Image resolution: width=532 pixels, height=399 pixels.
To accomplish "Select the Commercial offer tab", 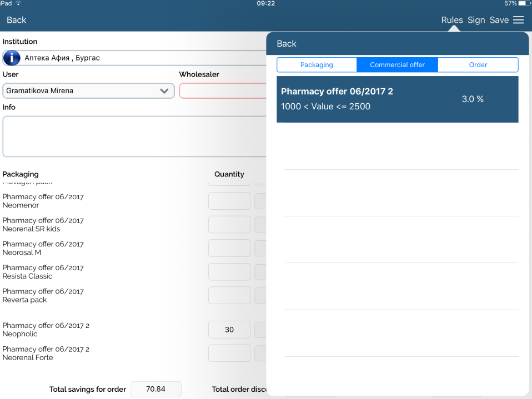I will pos(397,65).
